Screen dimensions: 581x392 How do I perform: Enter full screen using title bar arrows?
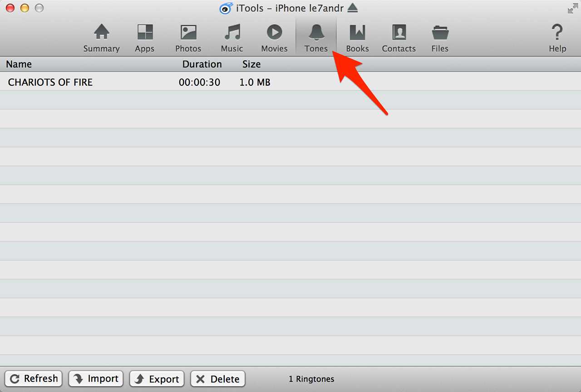click(572, 8)
